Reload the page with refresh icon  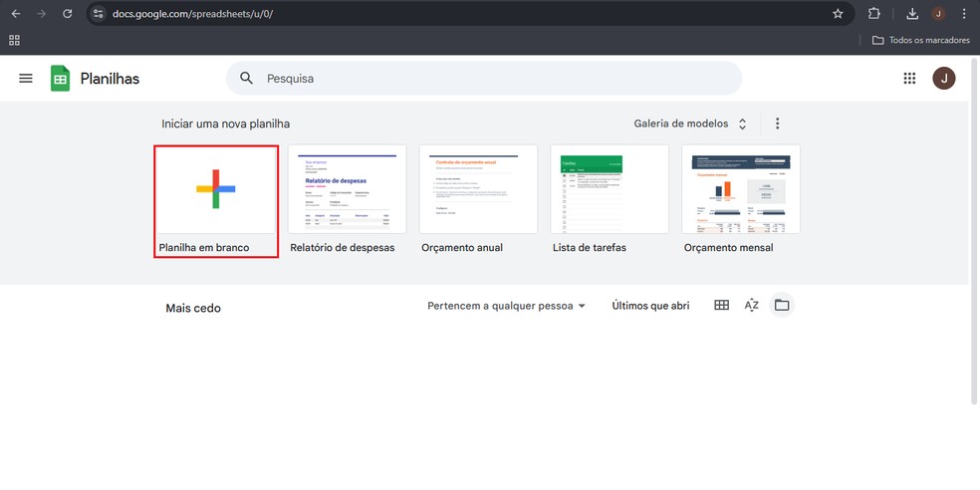(x=68, y=13)
